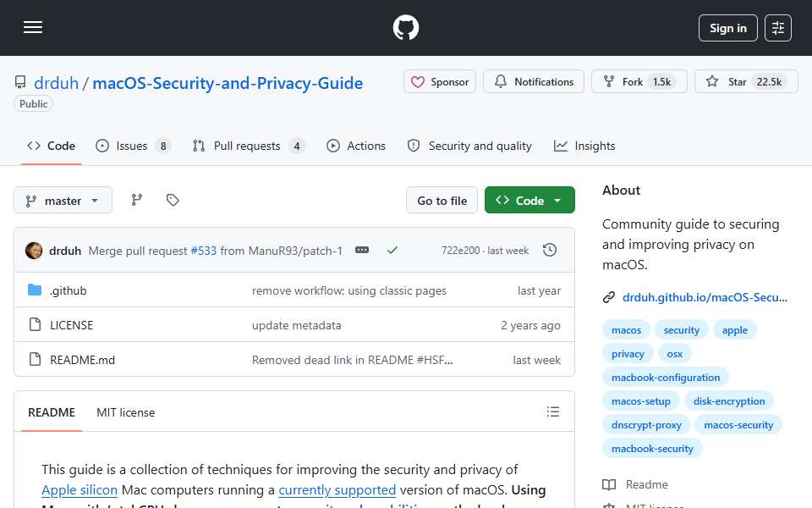Click the dnscrypt-proxy topic tag
Image resolution: width=812 pixels, height=508 pixels.
[646, 425]
